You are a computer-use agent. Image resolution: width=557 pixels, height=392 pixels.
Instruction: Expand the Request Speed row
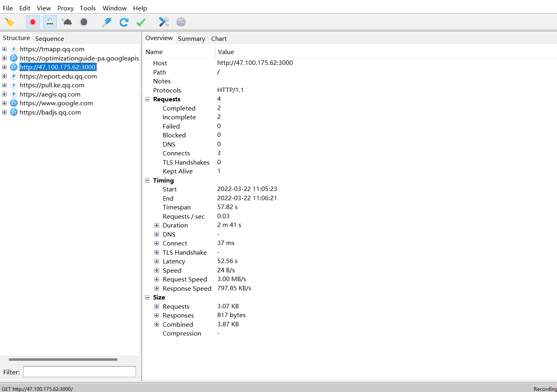pyautogui.click(x=157, y=279)
